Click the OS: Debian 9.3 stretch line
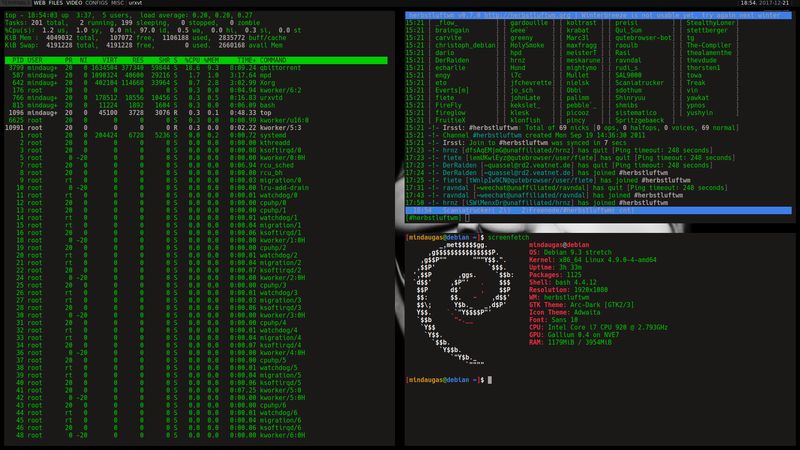This screenshot has width=800, height=450. click(x=570, y=253)
